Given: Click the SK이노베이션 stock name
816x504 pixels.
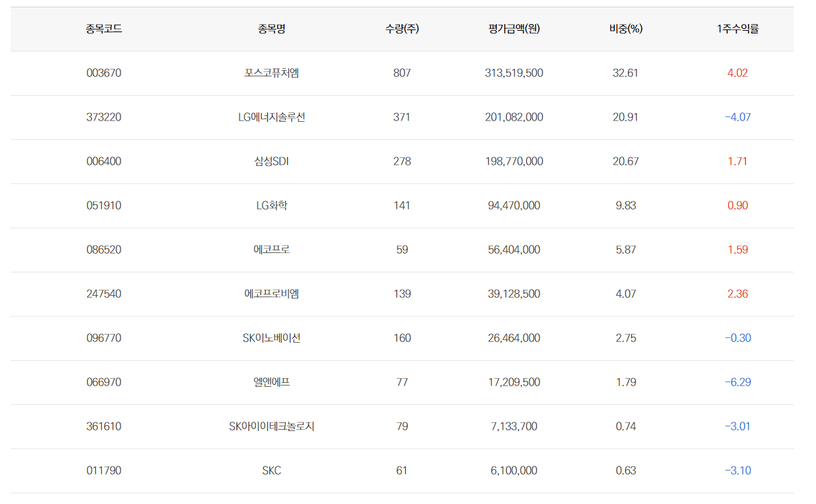Looking at the screenshot, I should point(272,338).
